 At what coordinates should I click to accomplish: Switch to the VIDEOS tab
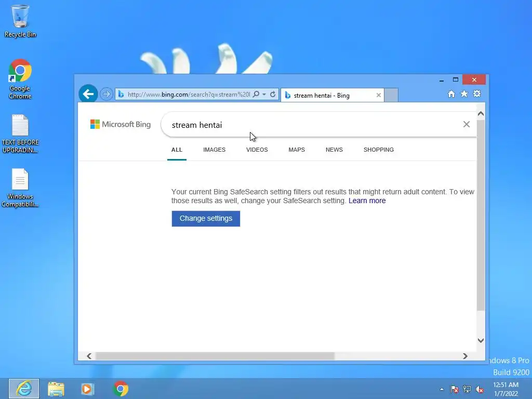(257, 150)
